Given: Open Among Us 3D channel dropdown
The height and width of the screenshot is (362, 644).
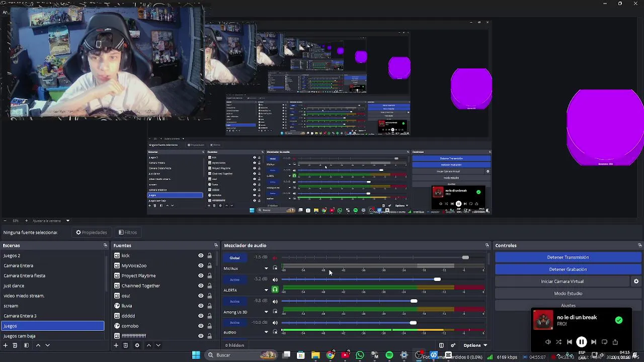Looking at the screenshot, I should click(x=266, y=312).
